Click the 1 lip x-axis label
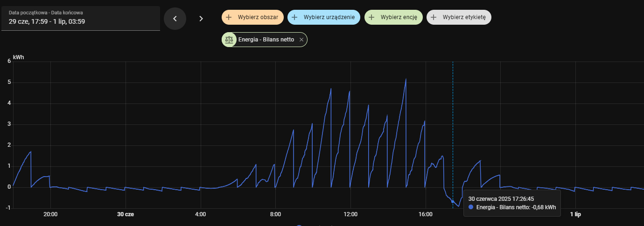 (x=575, y=214)
